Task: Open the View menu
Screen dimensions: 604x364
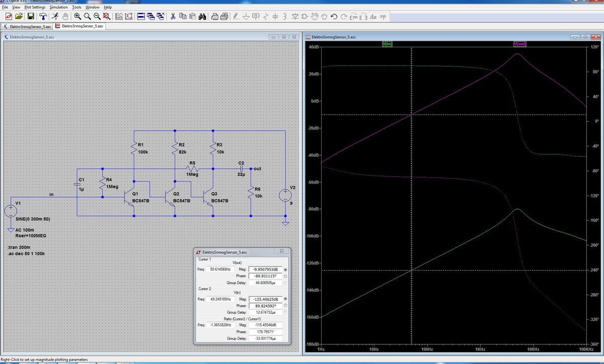Action: 16,7
